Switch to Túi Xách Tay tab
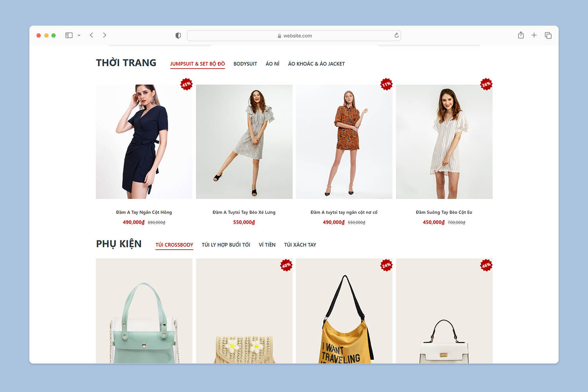This screenshot has height=392, width=588. [300, 245]
